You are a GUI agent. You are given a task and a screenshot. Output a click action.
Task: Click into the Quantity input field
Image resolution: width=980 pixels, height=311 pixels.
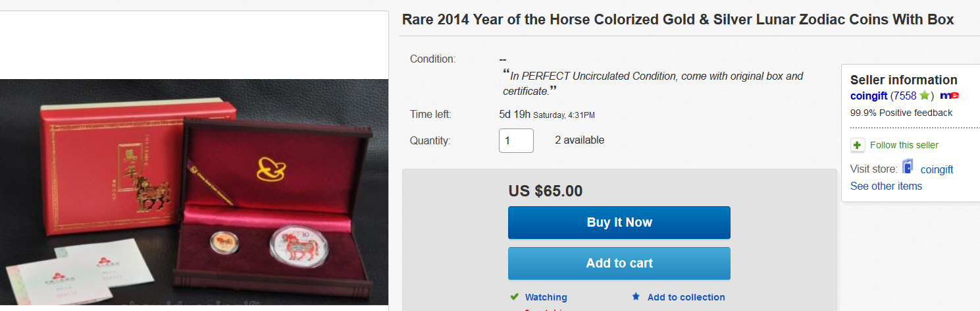(x=516, y=140)
